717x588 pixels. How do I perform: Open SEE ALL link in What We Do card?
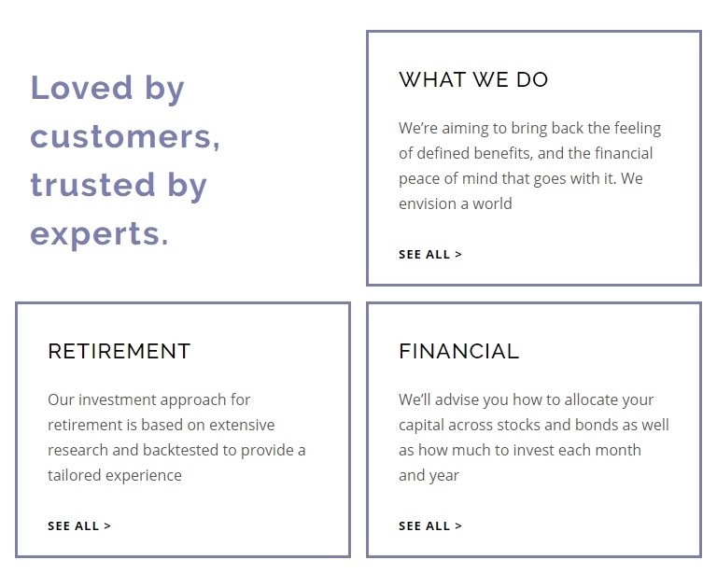[x=429, y=255]
